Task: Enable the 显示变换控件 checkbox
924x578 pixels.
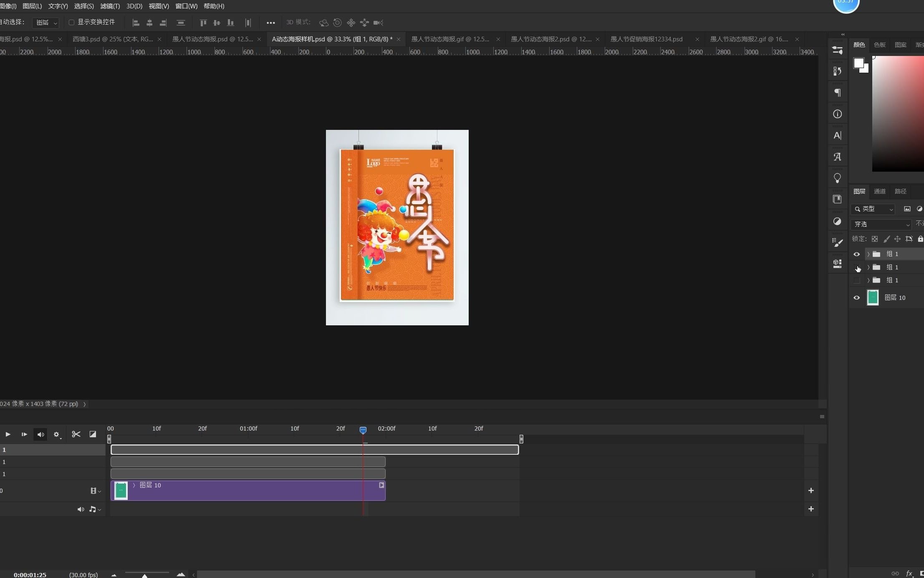Action: tap(71, 22)
